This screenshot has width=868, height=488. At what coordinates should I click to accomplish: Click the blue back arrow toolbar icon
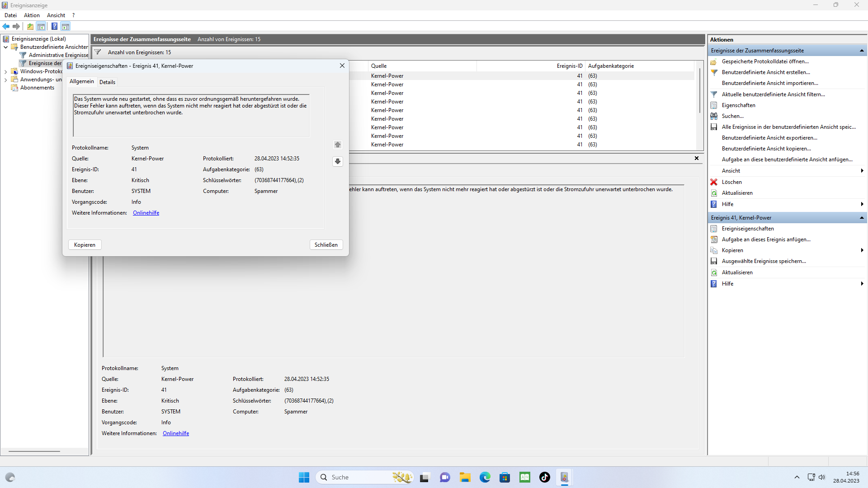point(6,26)
